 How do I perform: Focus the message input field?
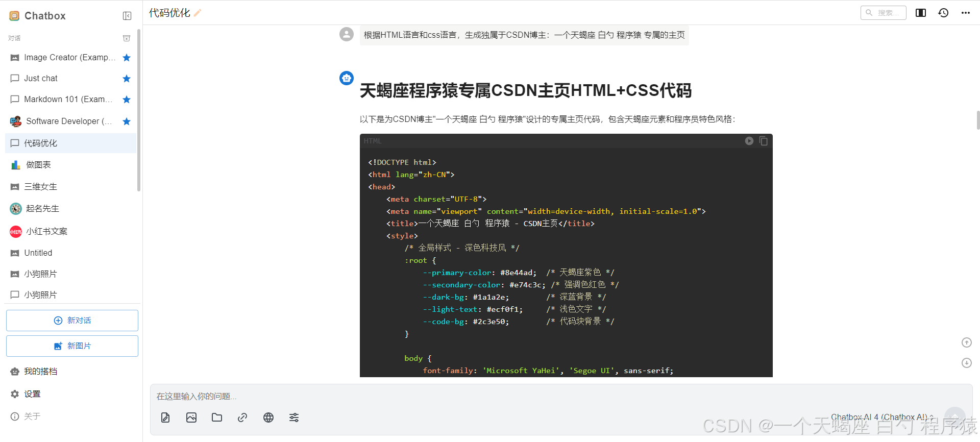(x=561, y=397)
